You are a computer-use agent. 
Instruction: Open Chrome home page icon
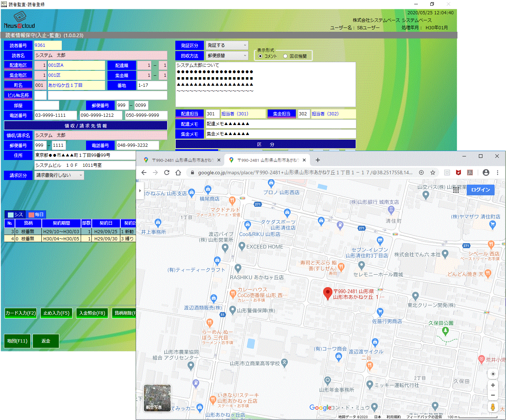pyautogui.click(x=178, y=172)
